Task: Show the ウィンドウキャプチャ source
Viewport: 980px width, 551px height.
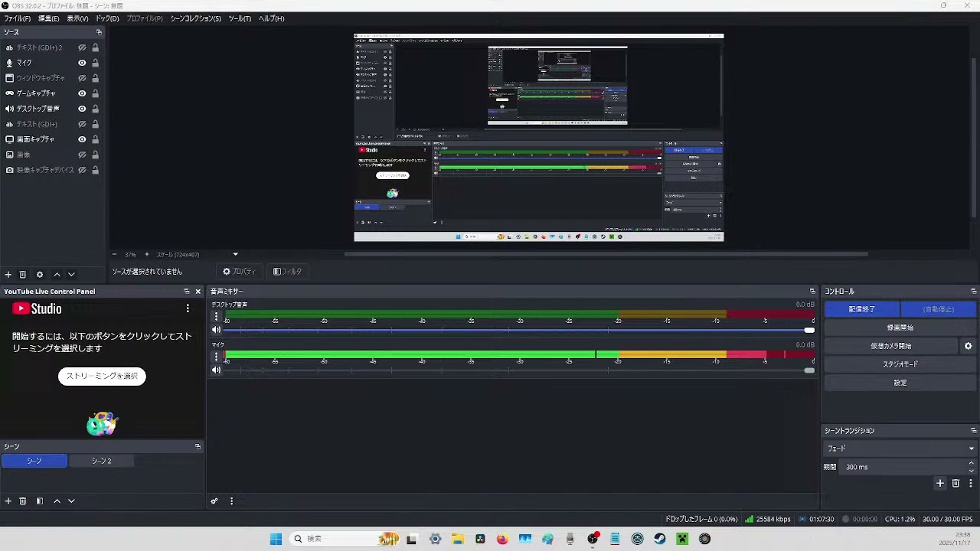Action: [82, 78]
